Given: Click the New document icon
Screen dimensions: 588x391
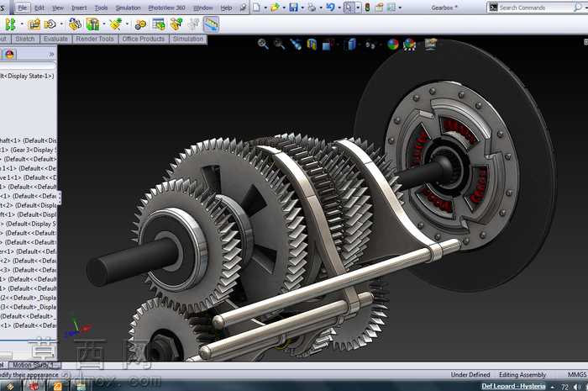Looking at the screenshot, I should 256,7.
